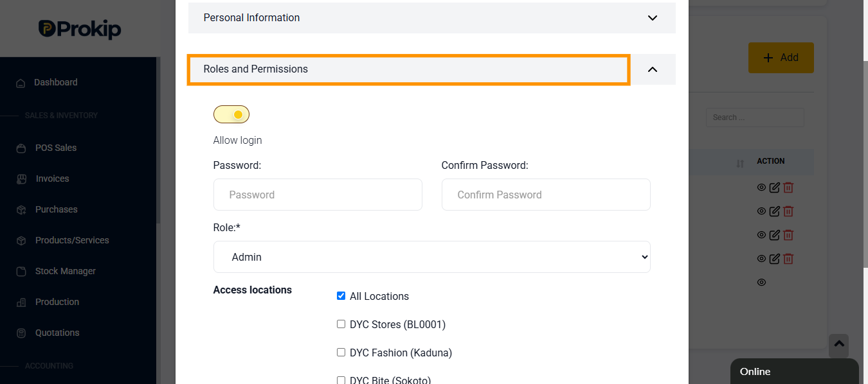The height and width of the screenshot is (384, 868).
Task: Click the Prokip logo
Action: click(x=80, y=29)
